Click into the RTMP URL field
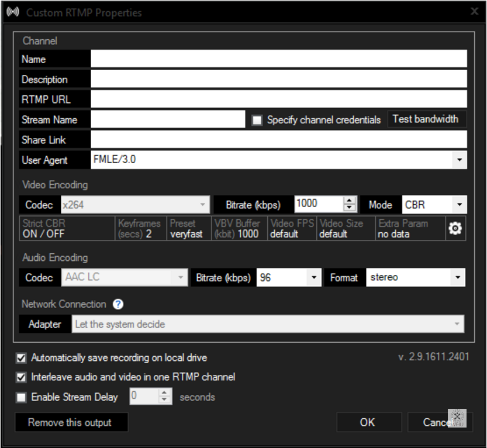The width and height of the screenshot is (487, 448). pyautogui.click(x=279, y=99)
